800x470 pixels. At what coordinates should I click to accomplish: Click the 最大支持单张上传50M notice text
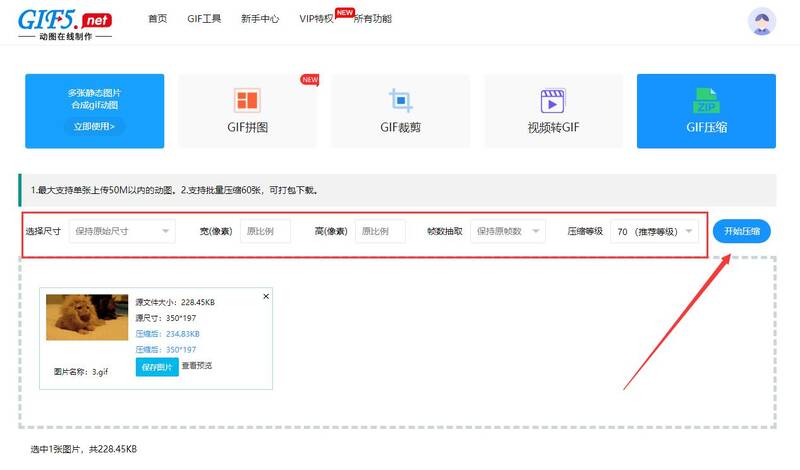click(x=174, y=190)
